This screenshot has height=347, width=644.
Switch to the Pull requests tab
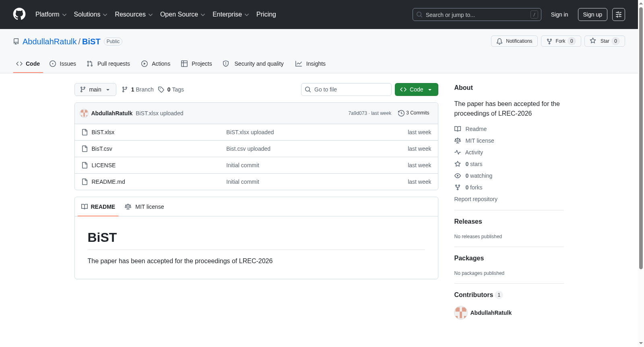click(x=108, y=64)
